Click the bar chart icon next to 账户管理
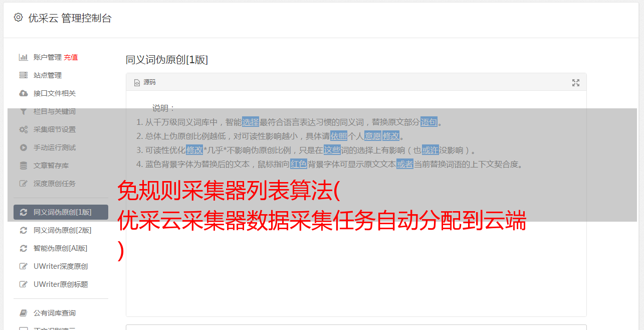 coord(23,57)
